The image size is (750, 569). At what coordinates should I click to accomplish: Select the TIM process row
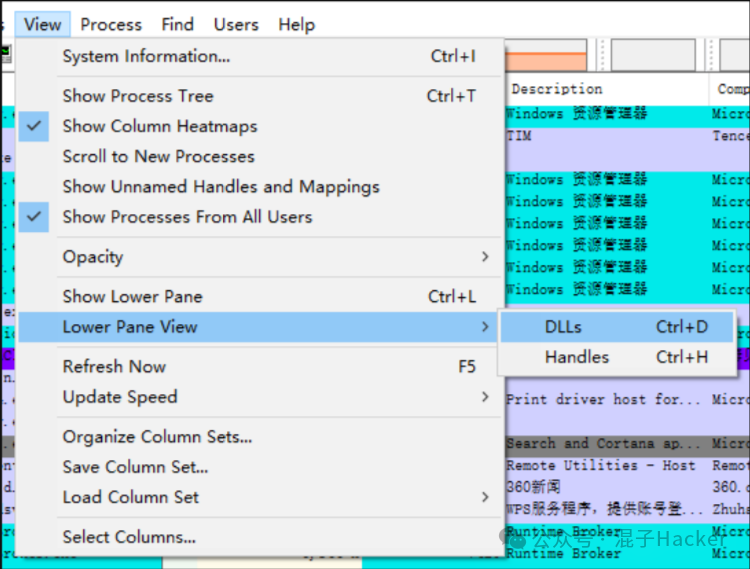(x=628, y=136)
